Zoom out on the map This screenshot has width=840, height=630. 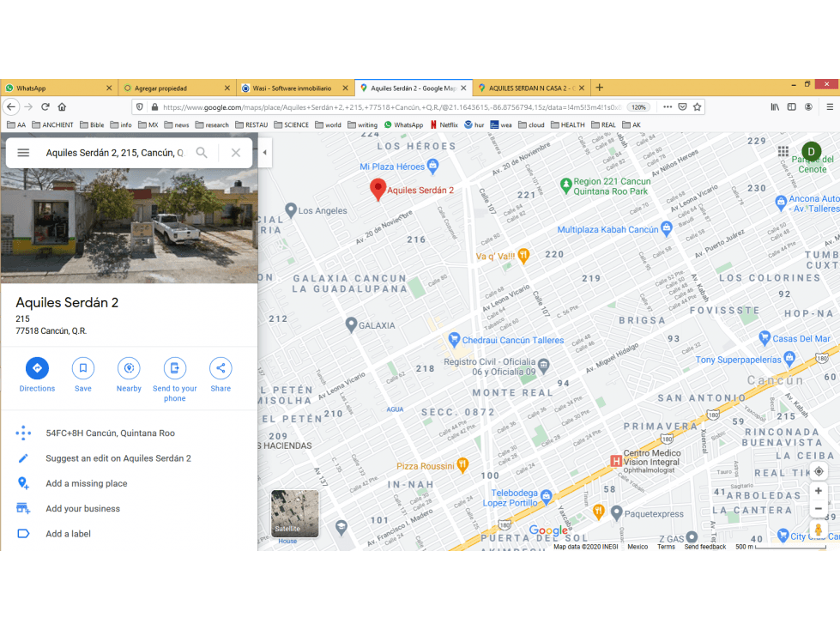click(818, 509)
